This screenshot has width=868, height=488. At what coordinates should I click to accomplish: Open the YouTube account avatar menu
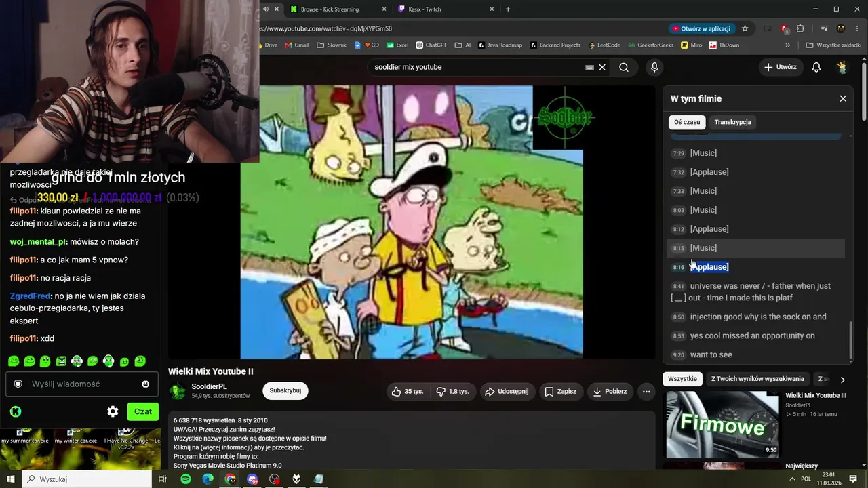pyautogui.click(x=842, y=67)
